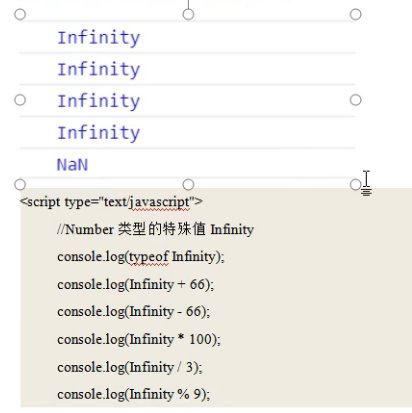Click the line console.log(Infinity / 3);
The image size is (412, 413).
[130, 367]
